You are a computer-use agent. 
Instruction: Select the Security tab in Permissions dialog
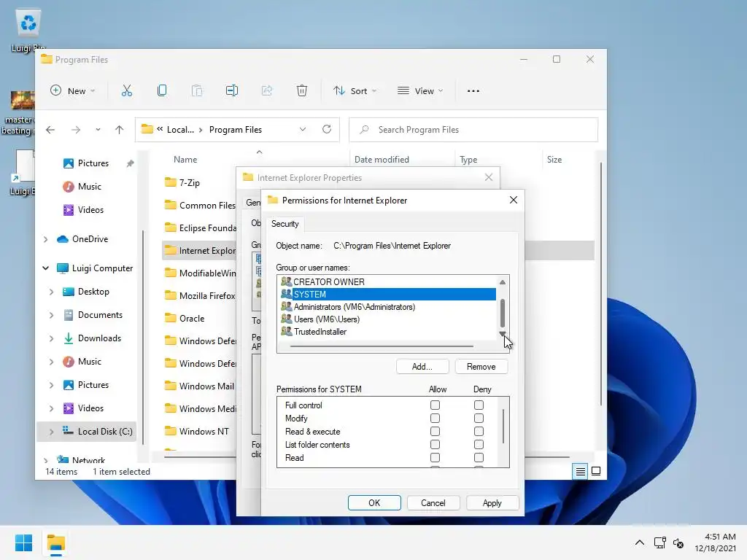click(285, 224)
